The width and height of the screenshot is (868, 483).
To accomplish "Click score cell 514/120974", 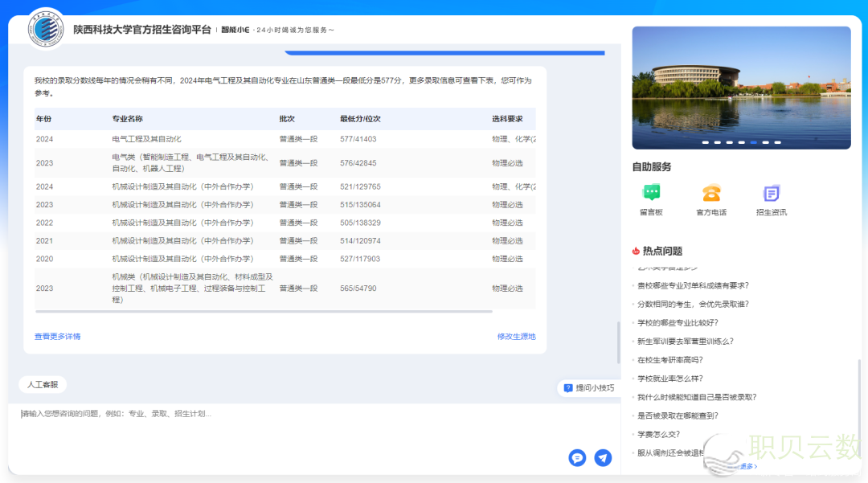I will [x=360, y=240].
